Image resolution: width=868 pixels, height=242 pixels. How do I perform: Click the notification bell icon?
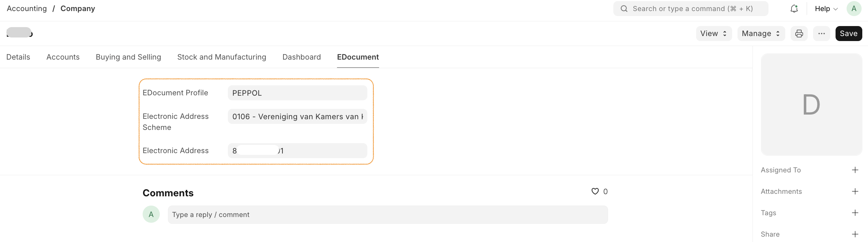pyautogui.click(x=794, y=9)
